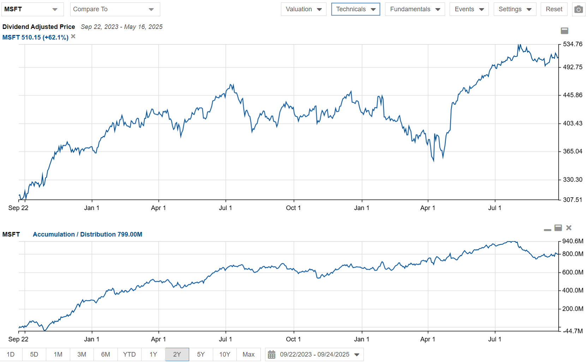The image size is (588, 364).
Task: Open the Technicals menu
Action: 355,9
